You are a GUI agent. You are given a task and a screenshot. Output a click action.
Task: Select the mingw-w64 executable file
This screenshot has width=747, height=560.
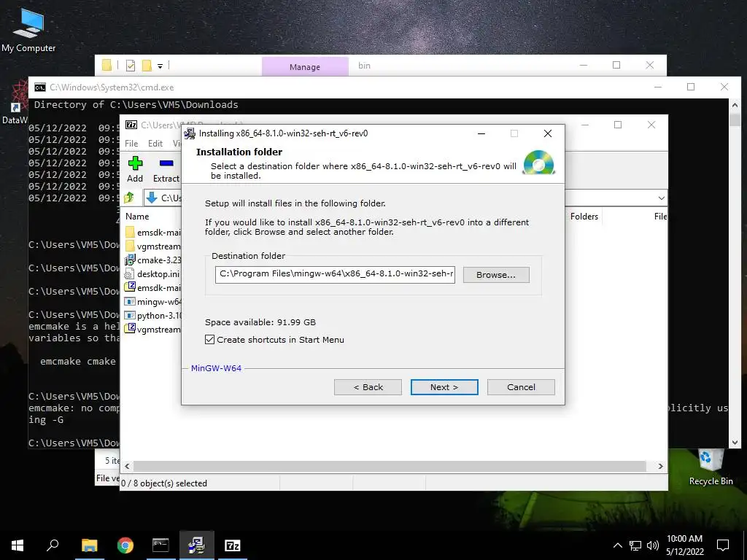(x=152, y=301)
